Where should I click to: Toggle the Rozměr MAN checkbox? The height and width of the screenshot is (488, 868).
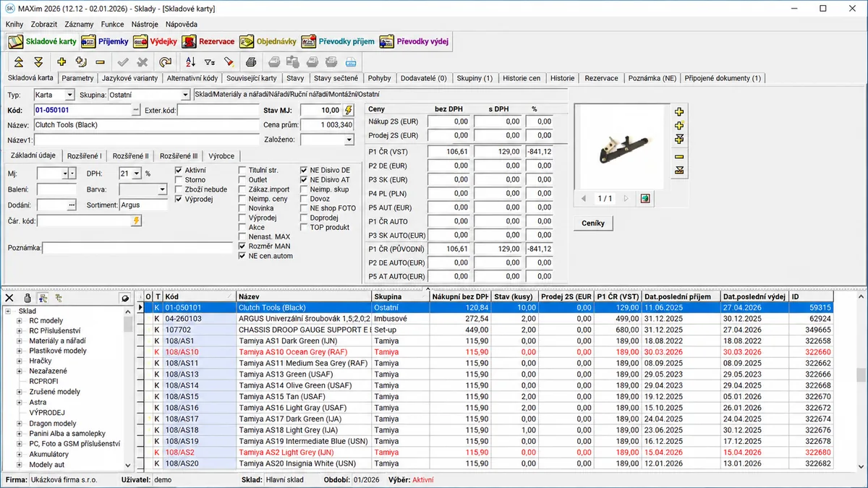[243, 247]
